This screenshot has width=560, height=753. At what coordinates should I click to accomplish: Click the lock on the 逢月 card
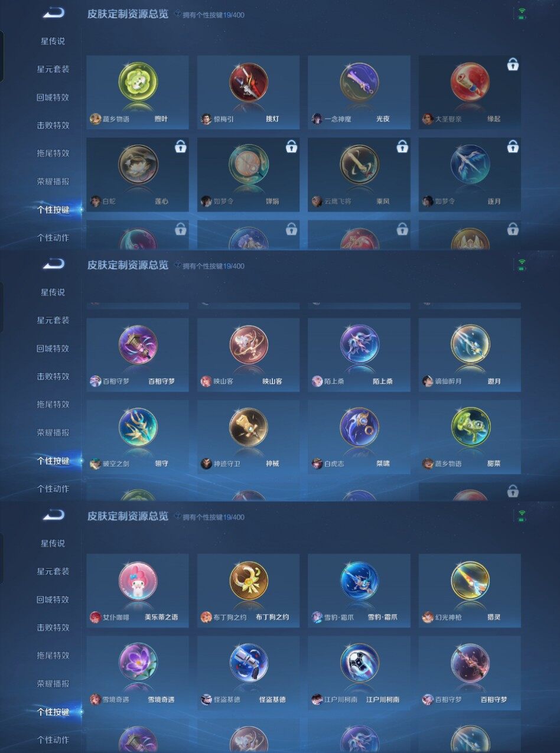[x=513, y=146]
